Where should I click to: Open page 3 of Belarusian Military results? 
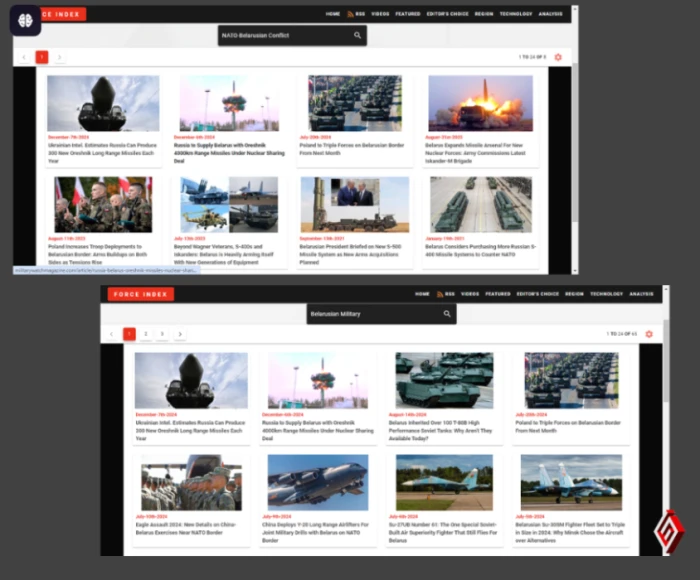pyautogui.click(x=163, y=334)
